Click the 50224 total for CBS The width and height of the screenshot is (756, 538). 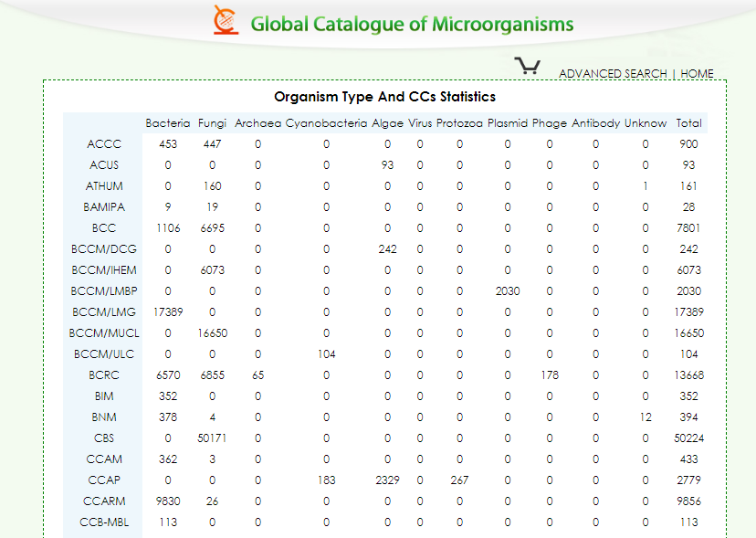tap(689, 438)
